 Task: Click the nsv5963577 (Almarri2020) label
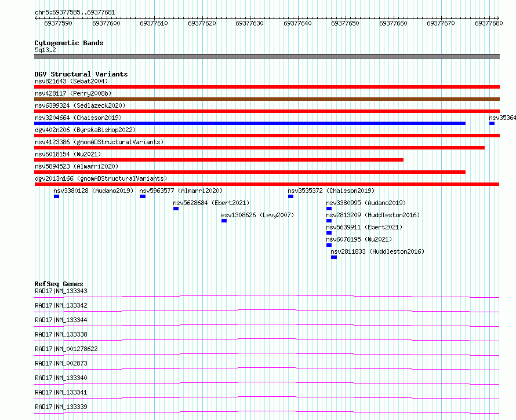(181, 191)
